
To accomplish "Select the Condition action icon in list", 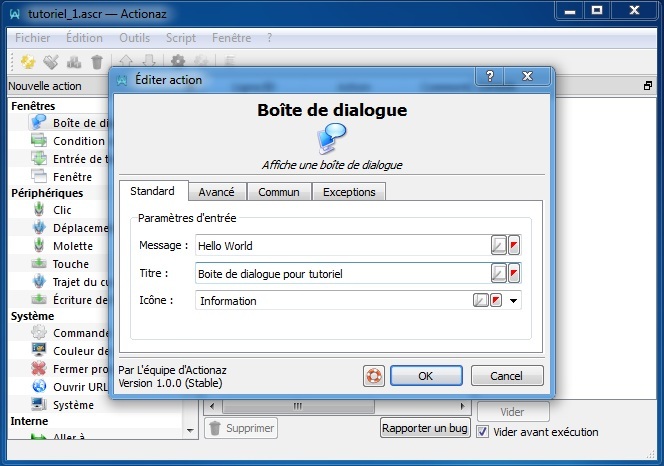I will point(39,141).
